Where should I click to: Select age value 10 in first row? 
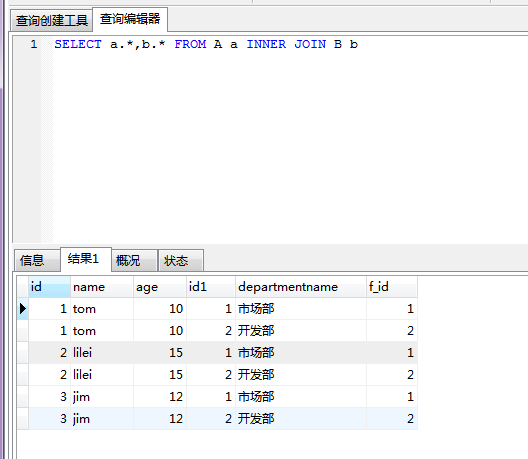point(160,309)
